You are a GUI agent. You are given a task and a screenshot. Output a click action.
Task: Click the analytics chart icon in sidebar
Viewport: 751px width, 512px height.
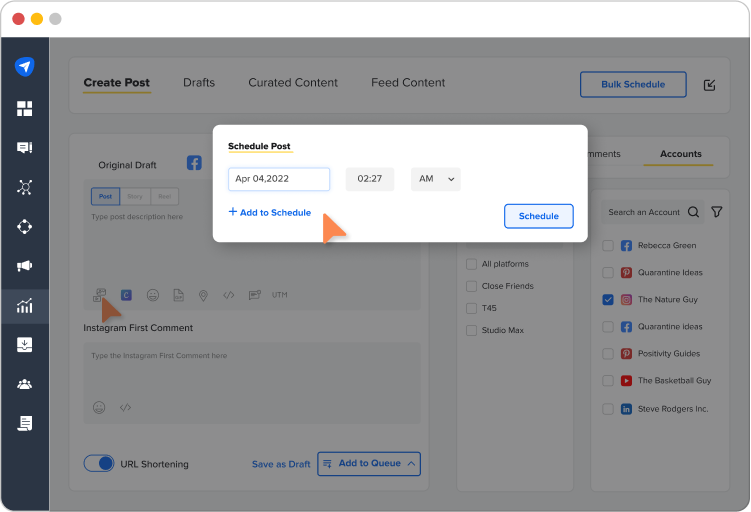point(25,306)
